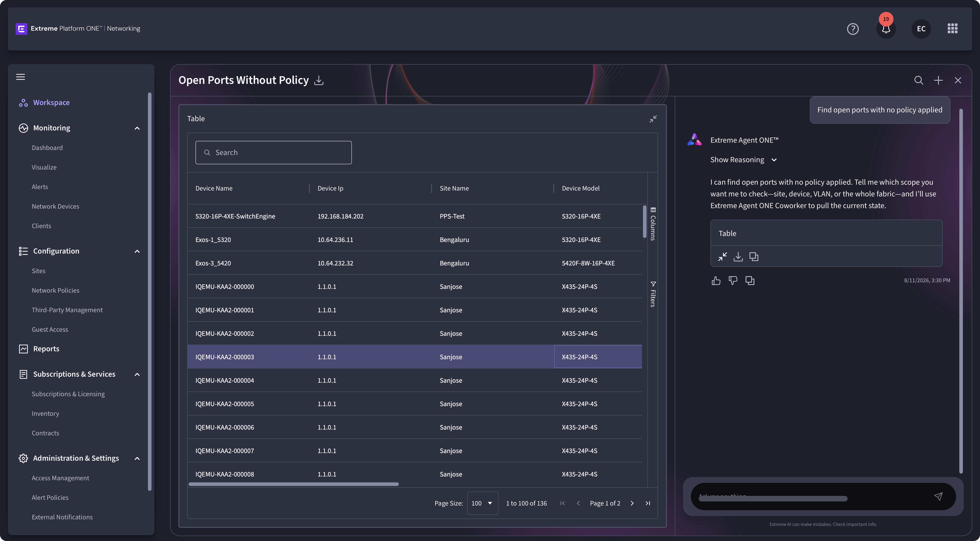This screenshot has width=980, height=541.
Task: Open Network Devices page
Action: coord(56,207)
